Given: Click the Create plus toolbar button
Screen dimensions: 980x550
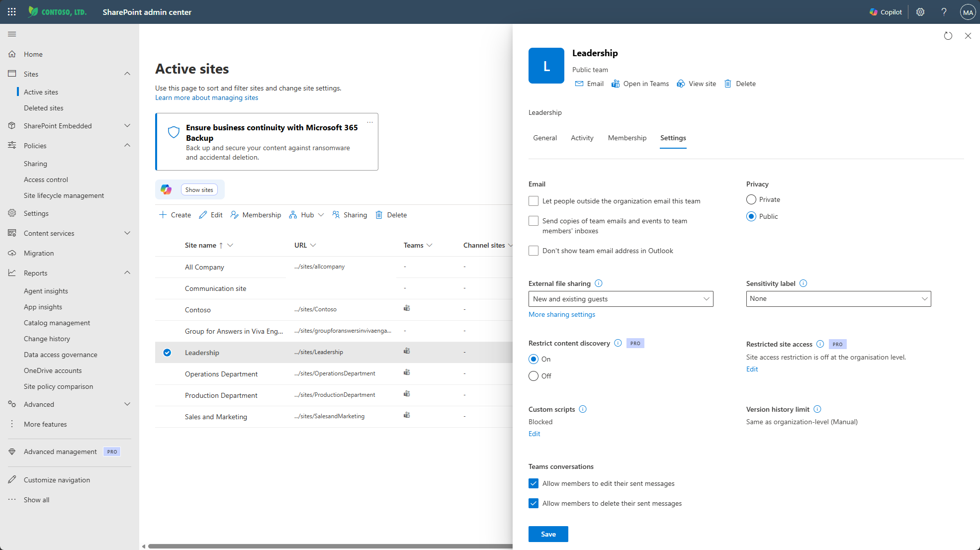Looking at the screenshot, I should click(175, 215).
